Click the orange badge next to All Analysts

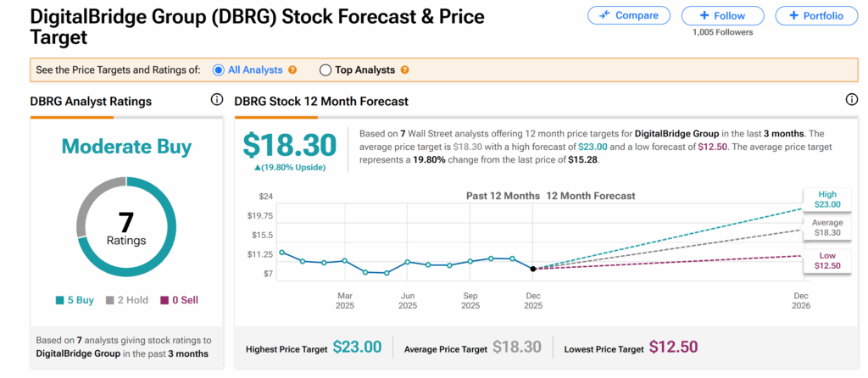292,70
